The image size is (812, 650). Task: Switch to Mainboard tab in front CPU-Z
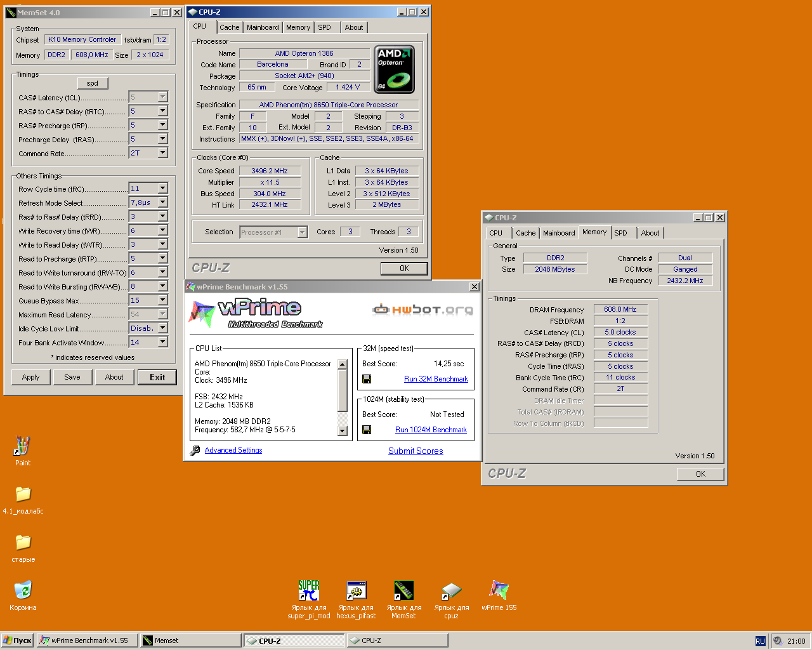(263, 27)
